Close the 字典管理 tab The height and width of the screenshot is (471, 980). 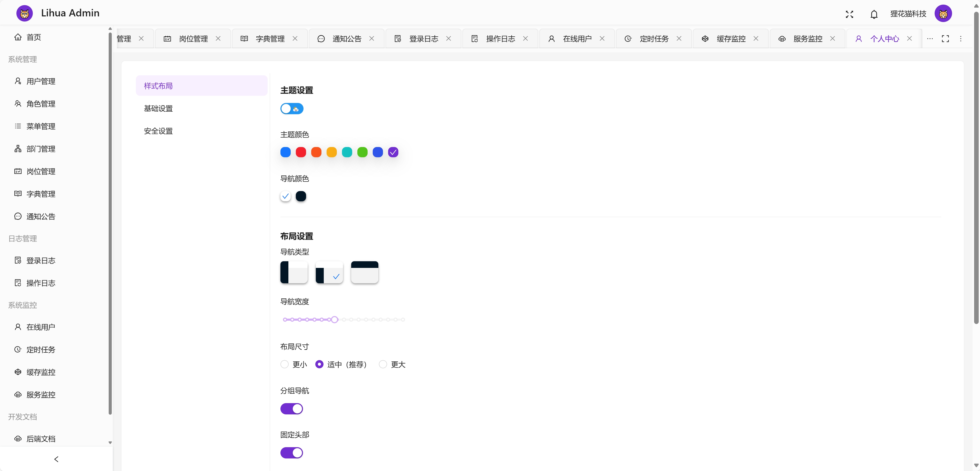click(x=295, y=38)
